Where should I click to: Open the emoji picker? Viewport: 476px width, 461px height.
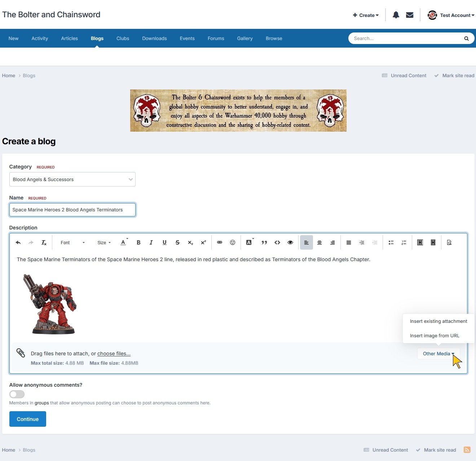tap(233, 243)
